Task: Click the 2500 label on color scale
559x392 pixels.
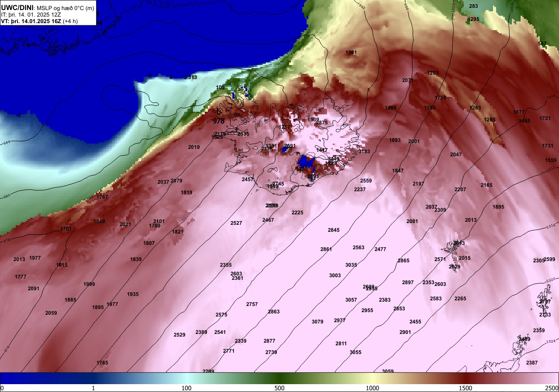Action: coord(552,388)
